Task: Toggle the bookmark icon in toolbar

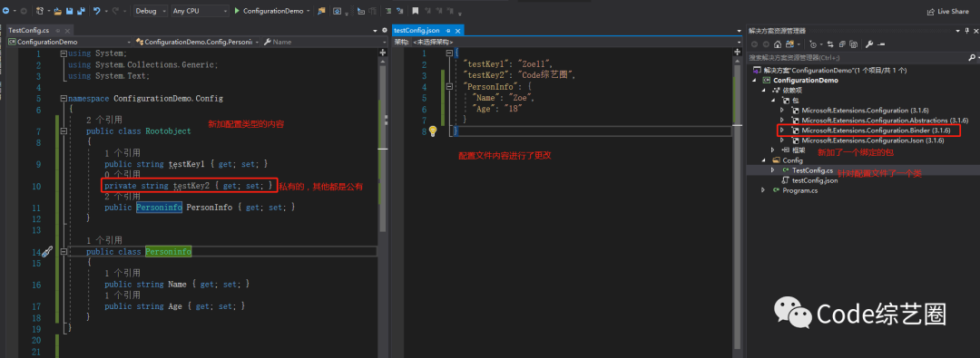Action: [x=415, y=11]
